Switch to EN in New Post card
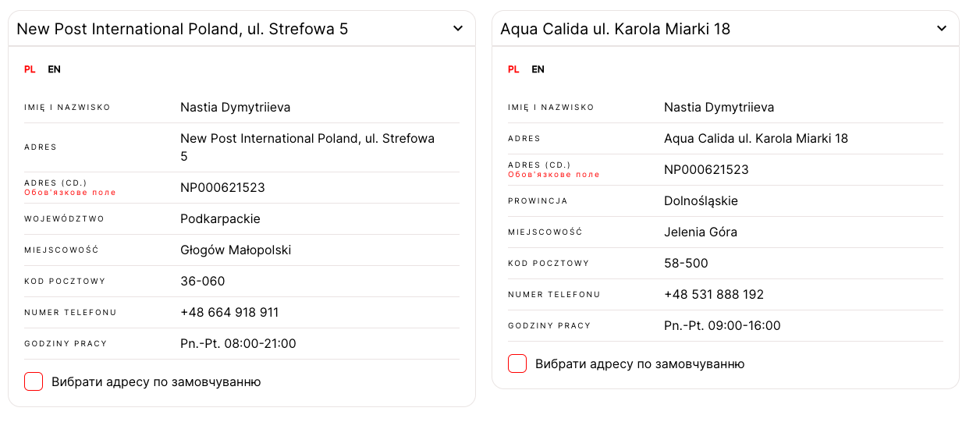This screenshot has width=980, height=429. pyautogui.click(x=54, y=69)
